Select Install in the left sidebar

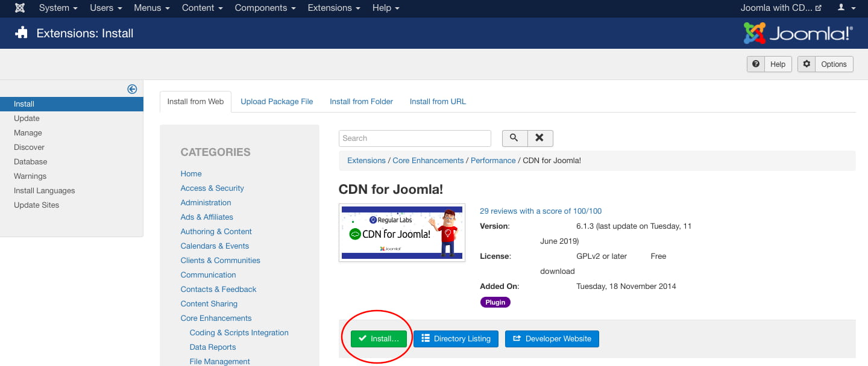click(72, 104)
